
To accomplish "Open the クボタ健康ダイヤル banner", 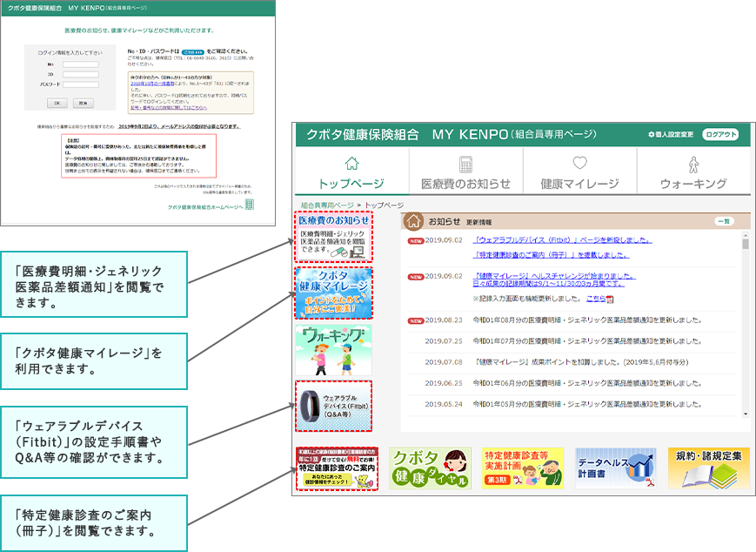I will pos(430,468).
